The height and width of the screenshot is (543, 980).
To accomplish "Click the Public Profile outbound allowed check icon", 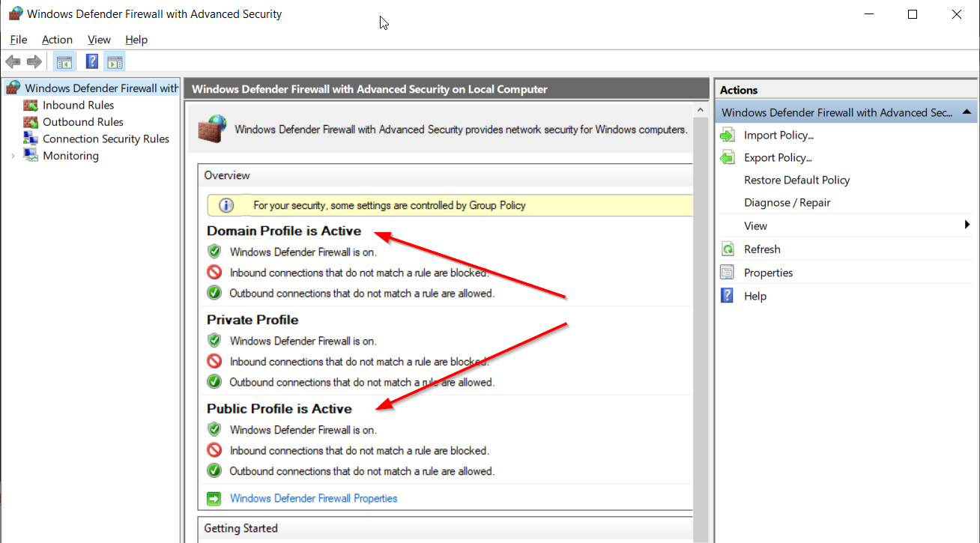I will [214, 471].
